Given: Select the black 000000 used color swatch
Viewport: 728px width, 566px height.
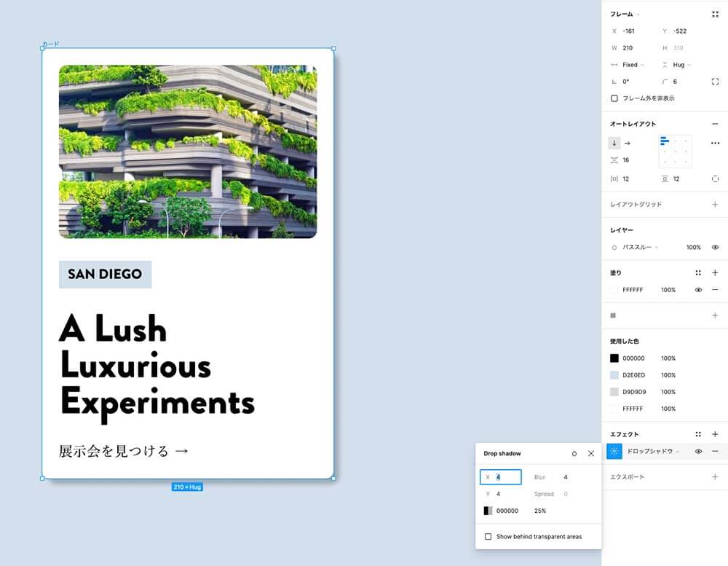Looking at the screenshot, I should point(614,358).
